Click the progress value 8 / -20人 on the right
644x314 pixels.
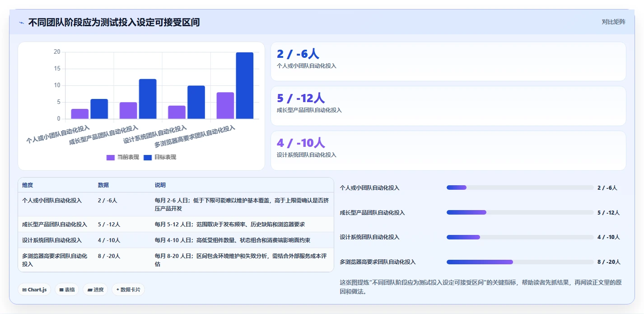(x=609, y=262)
